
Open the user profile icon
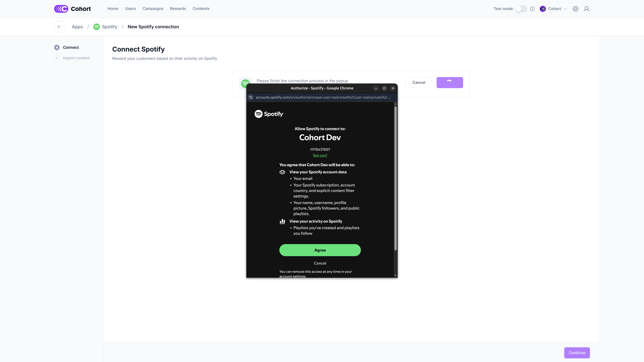click(x=586, y=9)
